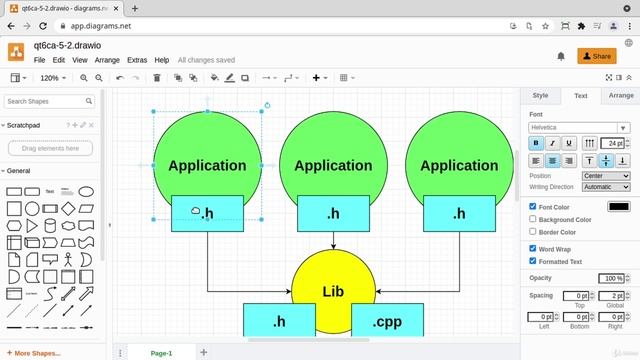Open the Writing Direction Automatic dropdown
The height and width of the screenshot is (360, 640).
pos(606,187)
